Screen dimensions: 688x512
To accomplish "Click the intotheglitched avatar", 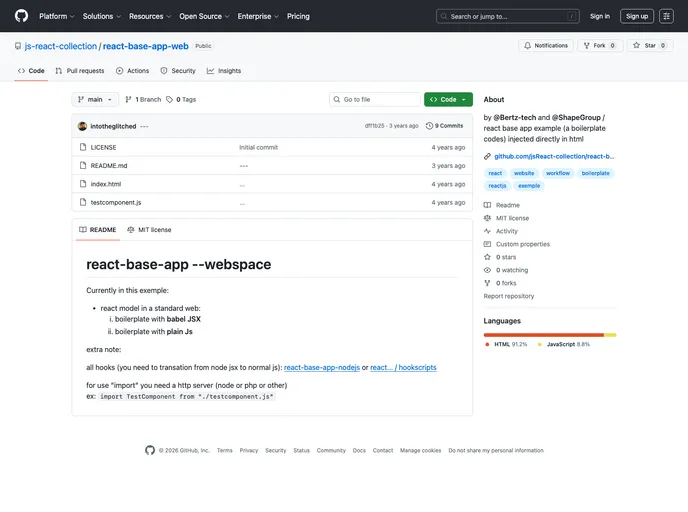I will (x=82, y=126).
